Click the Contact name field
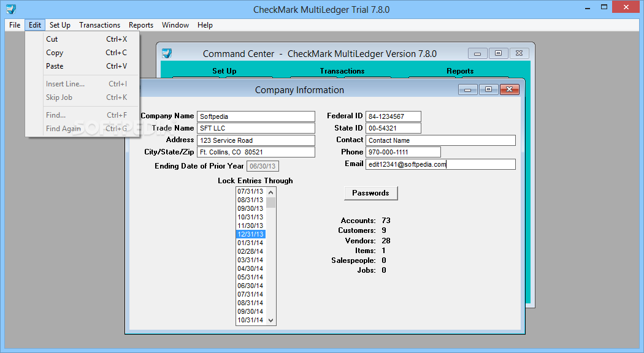The height and width of the screenshot is (353, 644). pos(440,140)
